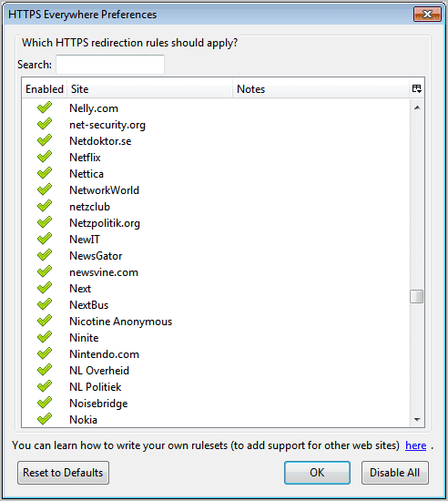Click the scrollbar down arrow
The image size is (448, 501).
click(x=417, y=420)
